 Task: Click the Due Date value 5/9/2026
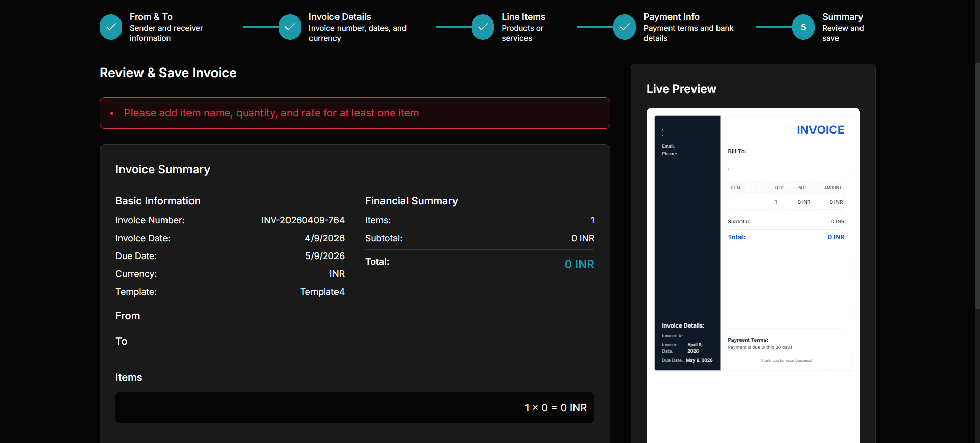[325, 256]
